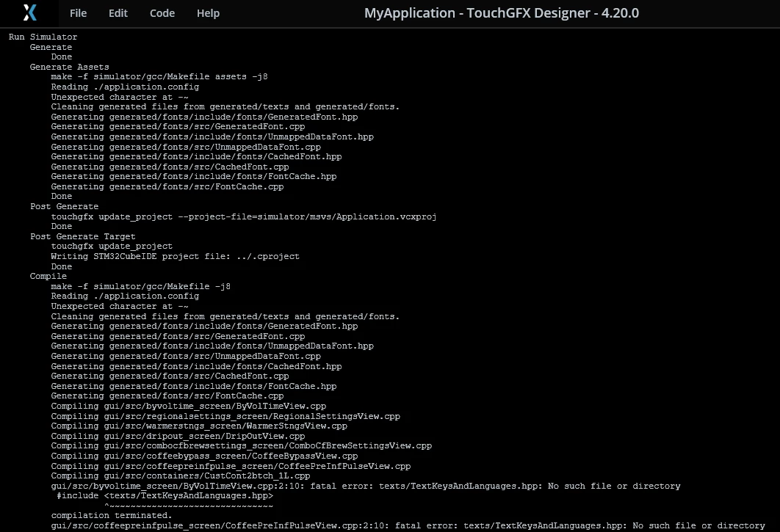Click the MyApplication - TouchGFX Designer title
The width and height of the screenshot is (780, 532).
coord(502,13)
